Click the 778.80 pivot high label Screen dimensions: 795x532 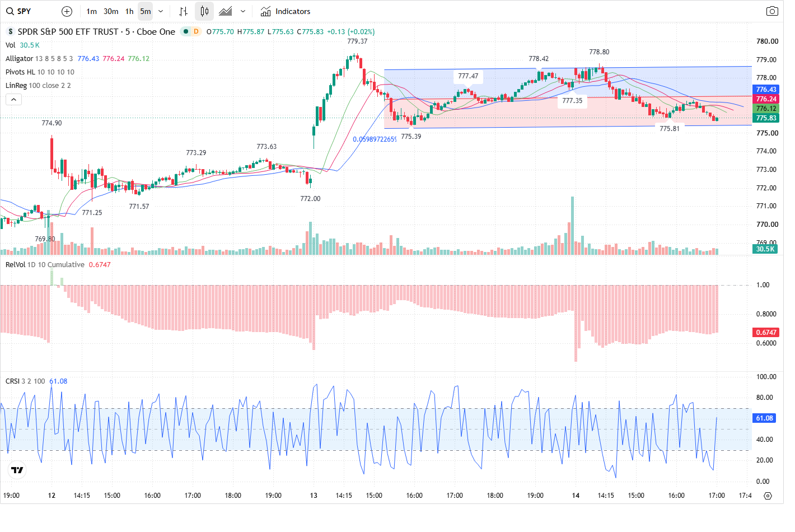(599, 52)
